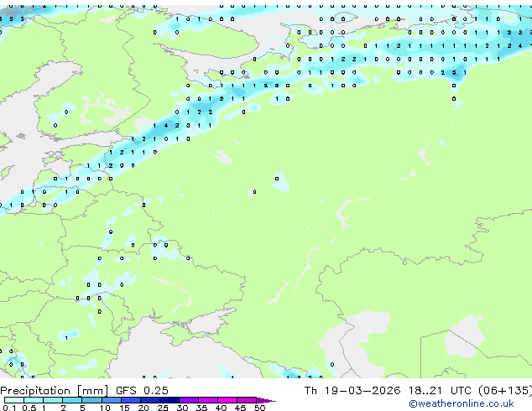Pick the 15–20 mm legend swatch

(x=131, y=400)
